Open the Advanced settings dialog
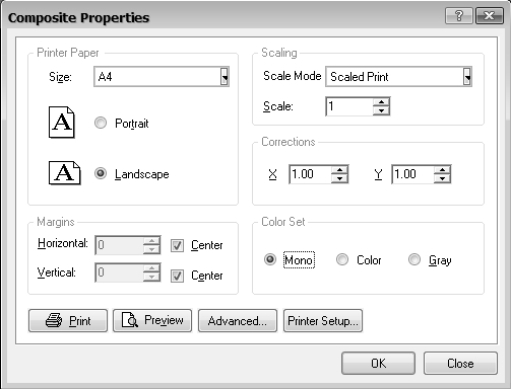Screen dimensions: 511x389 point(237,321)
